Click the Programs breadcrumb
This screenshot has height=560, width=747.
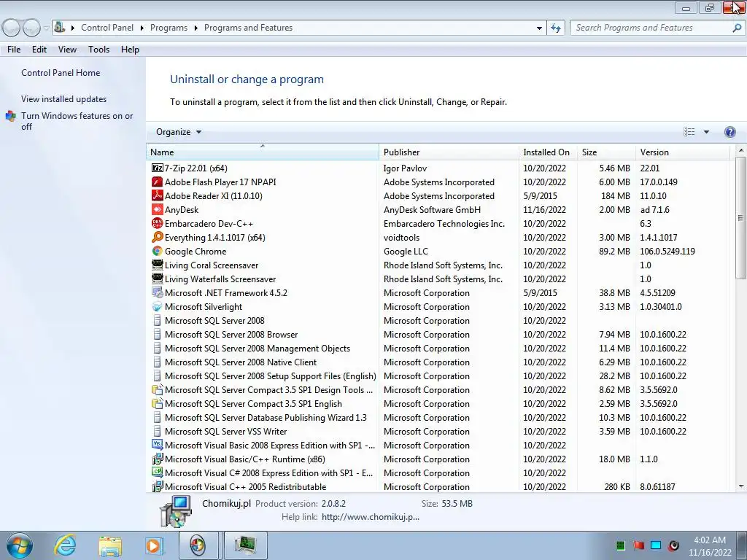click(169, 28)
